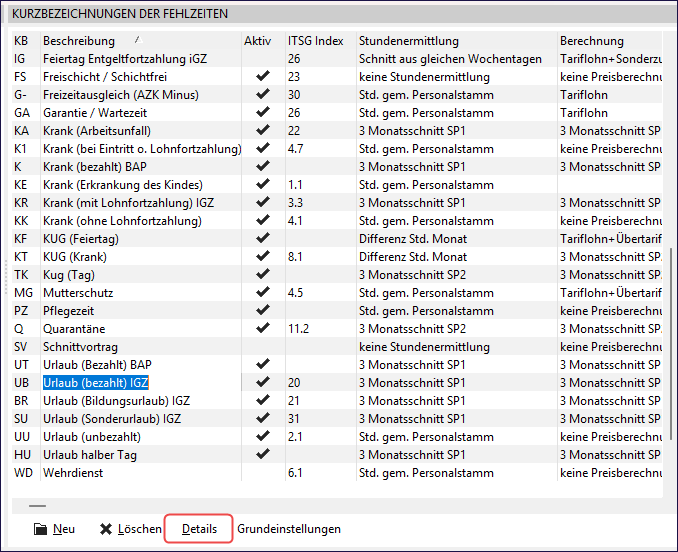Click ITSG Index value 30
This screenshot has width=678, height=552.
(x=294, y=95)
